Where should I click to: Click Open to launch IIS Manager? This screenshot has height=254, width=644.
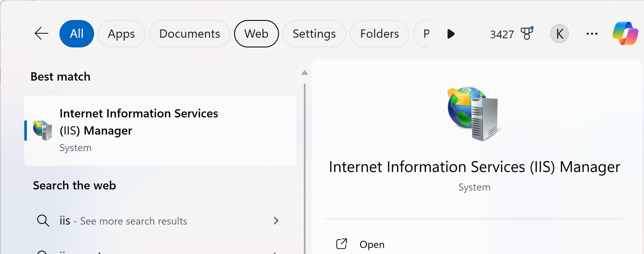click(372, 245)
